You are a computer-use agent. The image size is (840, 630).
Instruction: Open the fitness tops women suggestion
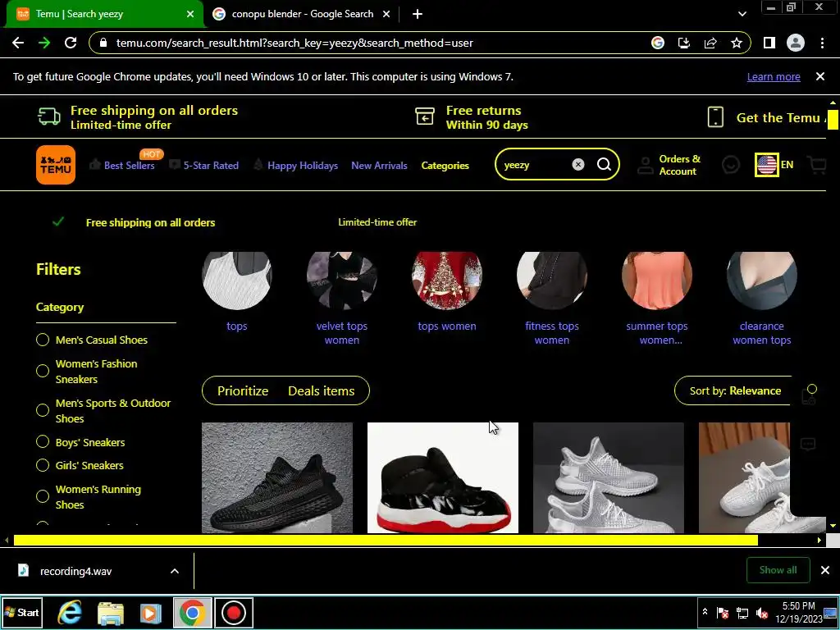point(552,299)
